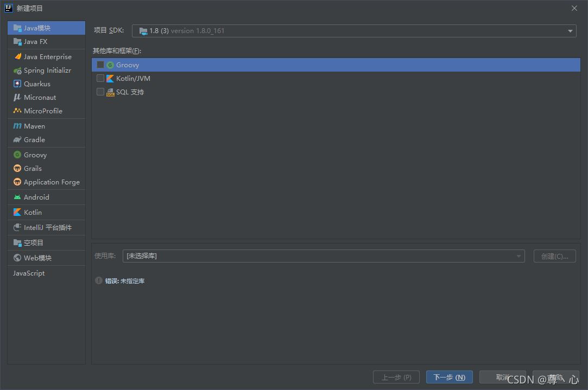Click the Groovy icon in sidebar

coord(17,155)
